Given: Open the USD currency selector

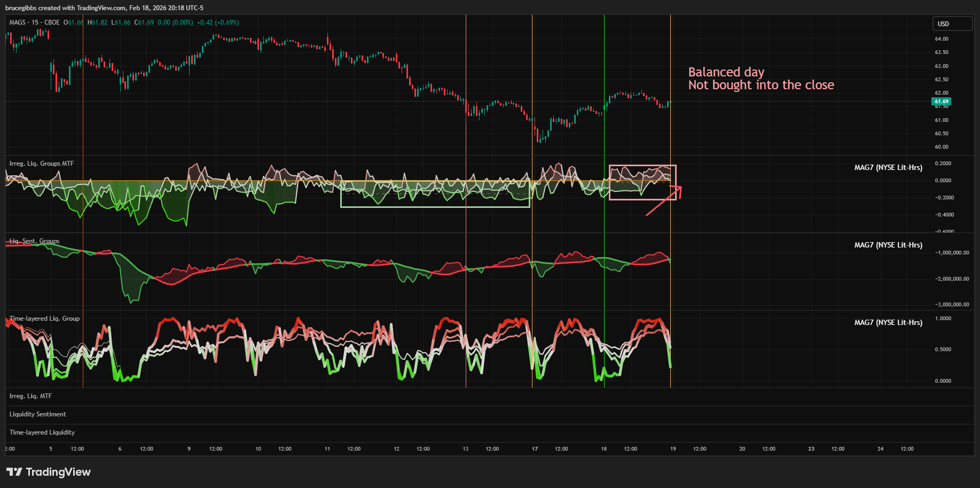Looking at the screenshot, I should click(952, 24).
